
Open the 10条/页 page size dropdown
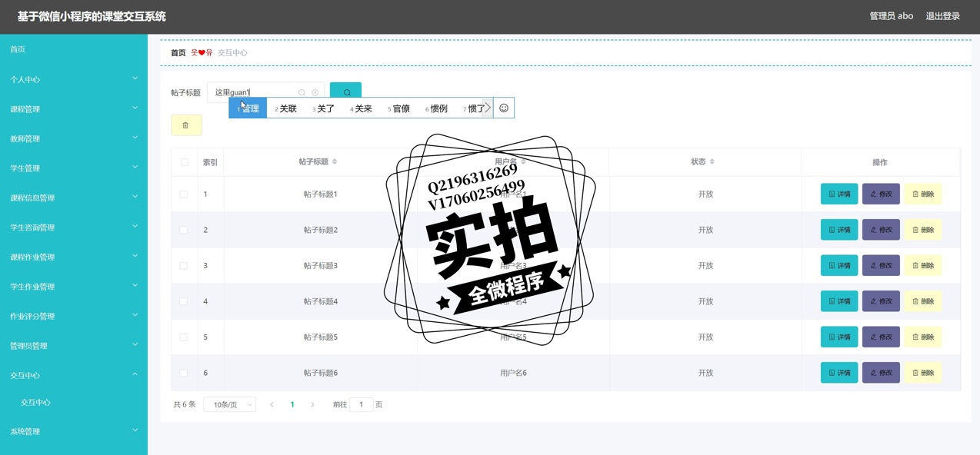[x=229, y=405]
